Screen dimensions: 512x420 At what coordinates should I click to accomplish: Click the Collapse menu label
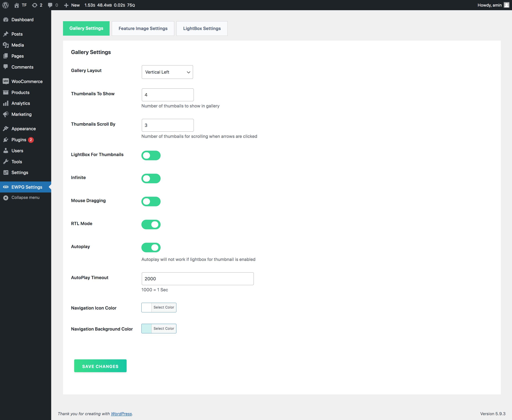coord(25,198)
